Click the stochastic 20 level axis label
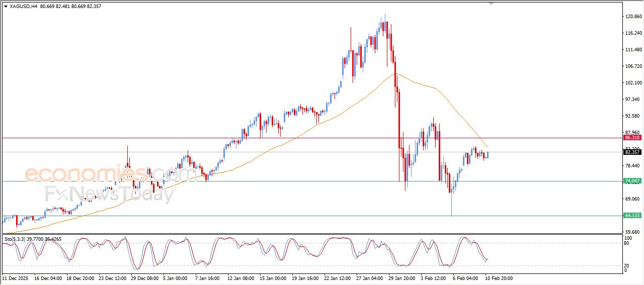 click(627, 265)
